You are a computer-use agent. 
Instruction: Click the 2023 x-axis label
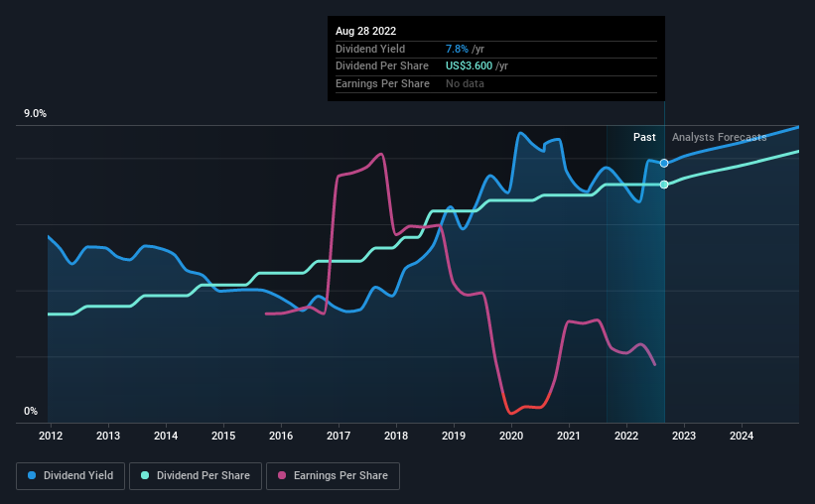coord(684,436)
